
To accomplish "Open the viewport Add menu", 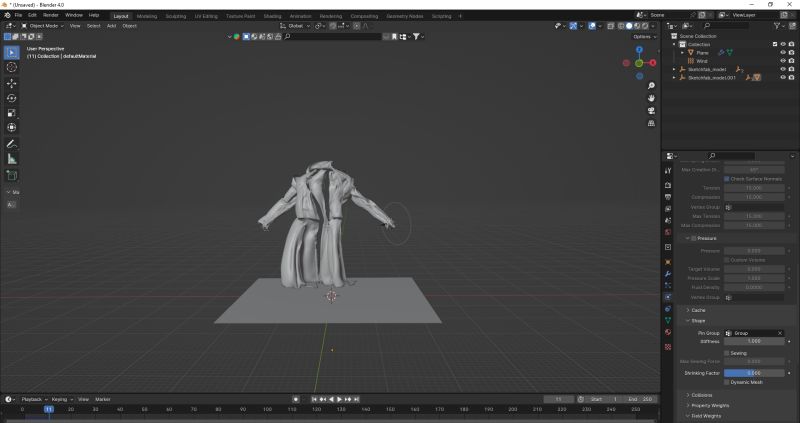I will point(111,26).
